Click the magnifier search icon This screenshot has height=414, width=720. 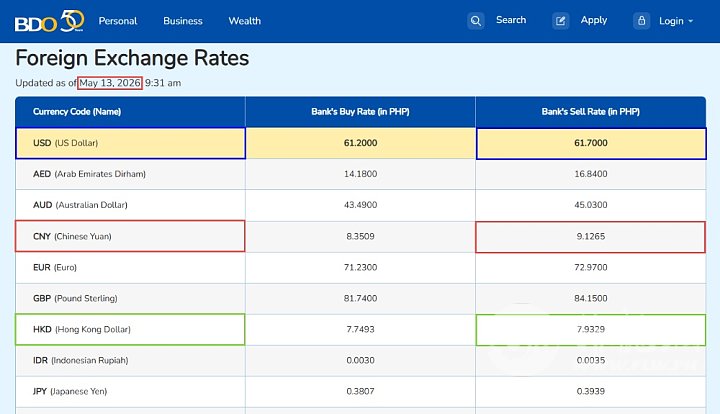click(476, 21)
